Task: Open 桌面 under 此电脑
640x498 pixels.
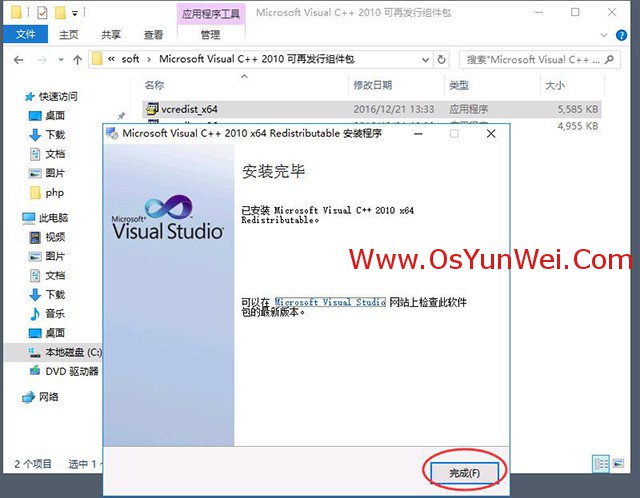Action: pos(55,333)
